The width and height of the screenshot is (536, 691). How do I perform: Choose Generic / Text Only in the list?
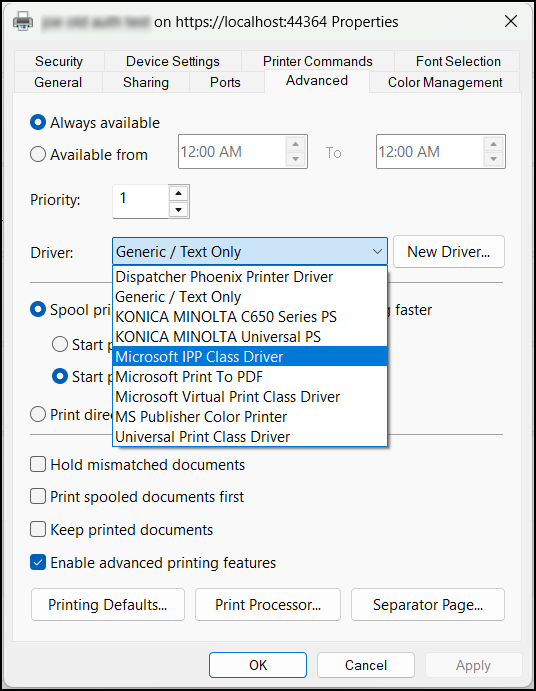click(250, 297)
